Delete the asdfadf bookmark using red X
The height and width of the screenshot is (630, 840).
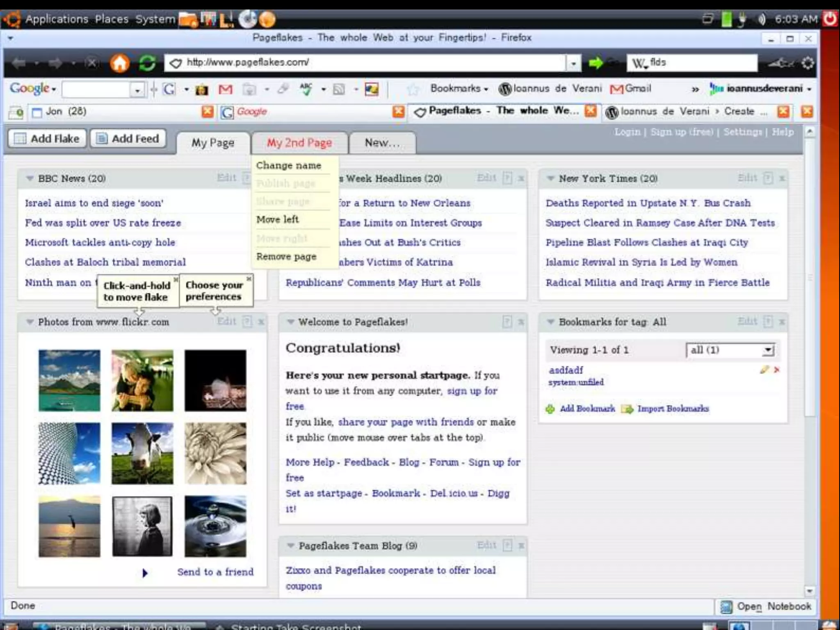[776, 370]
